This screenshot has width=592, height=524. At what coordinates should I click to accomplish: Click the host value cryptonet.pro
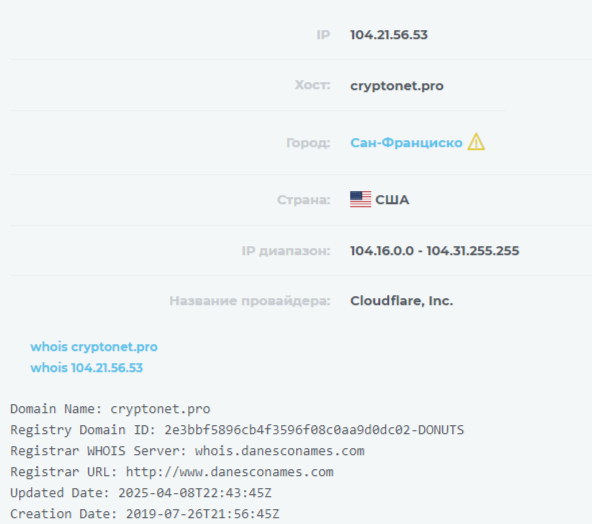397,86
